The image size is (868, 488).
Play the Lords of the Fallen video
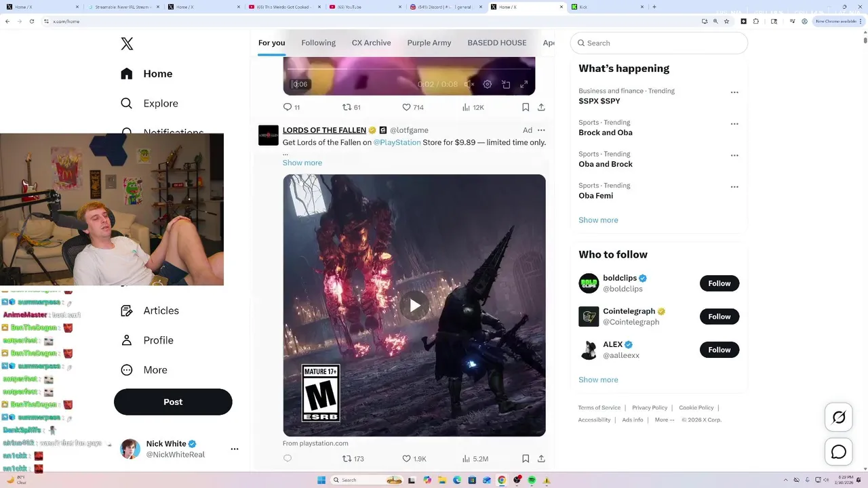[x=414, y=305]
